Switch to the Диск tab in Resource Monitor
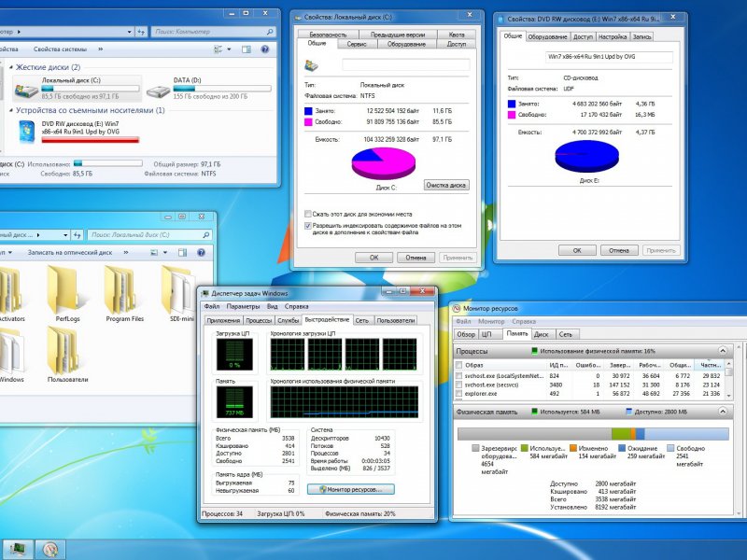This screenshot has height=560, width=747. [x=542, y=334]
